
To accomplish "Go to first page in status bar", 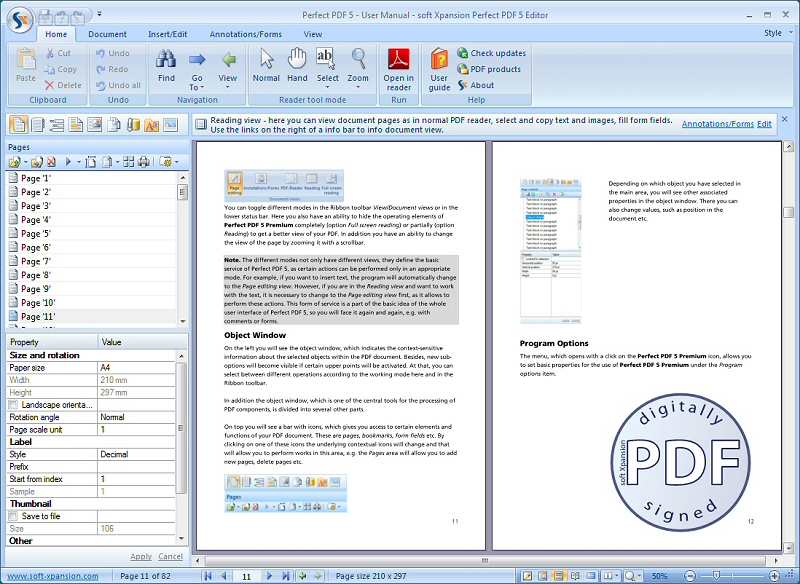I will 208,576.
